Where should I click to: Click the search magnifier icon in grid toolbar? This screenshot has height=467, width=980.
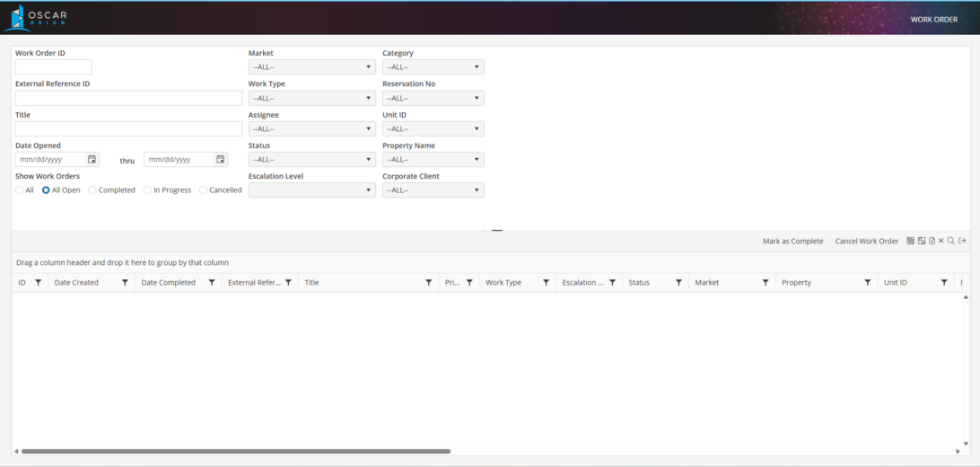coord(951,241)
